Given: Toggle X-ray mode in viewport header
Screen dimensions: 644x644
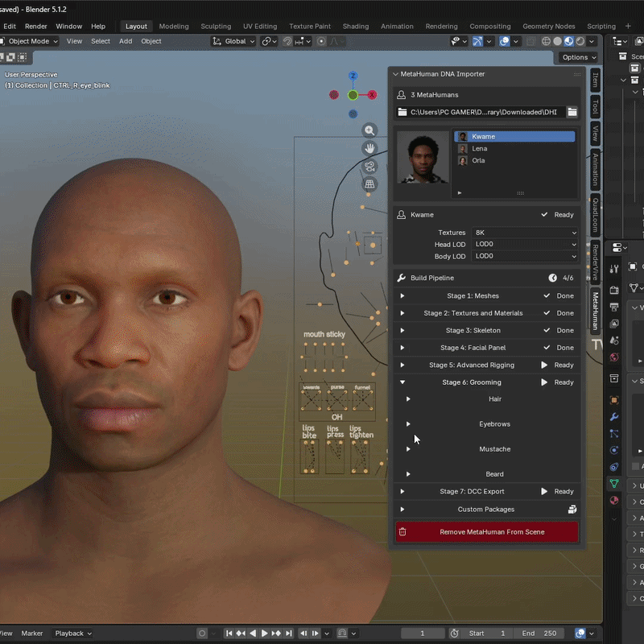Looking at the screenshot, I should [x=530, y=41].
